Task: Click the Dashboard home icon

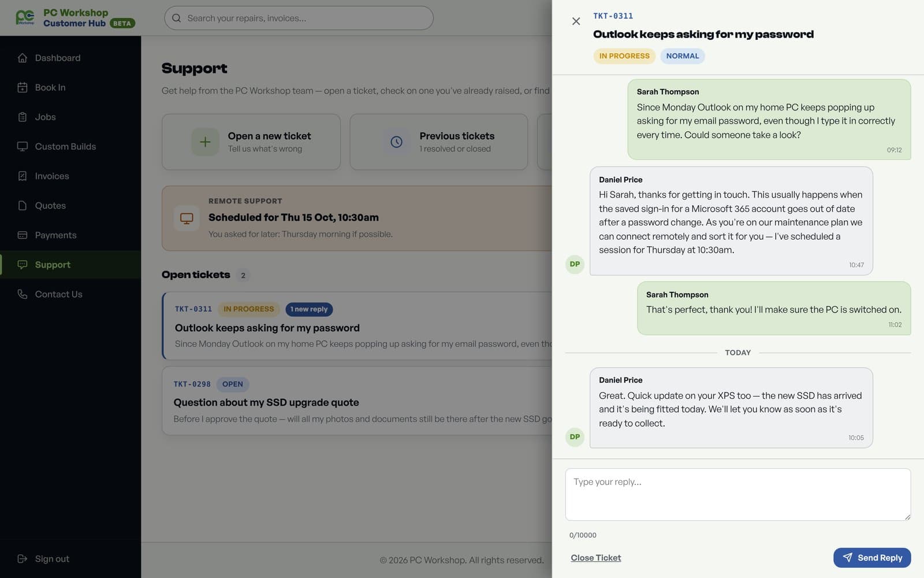Action: (x=23, y=58)
